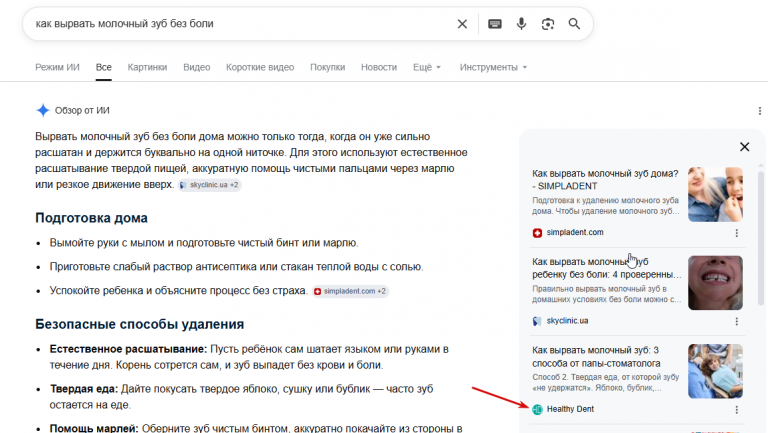Screen dimensions: 768x433
Task: Expand the Инструменты dropdown
Action: (493, 67)
